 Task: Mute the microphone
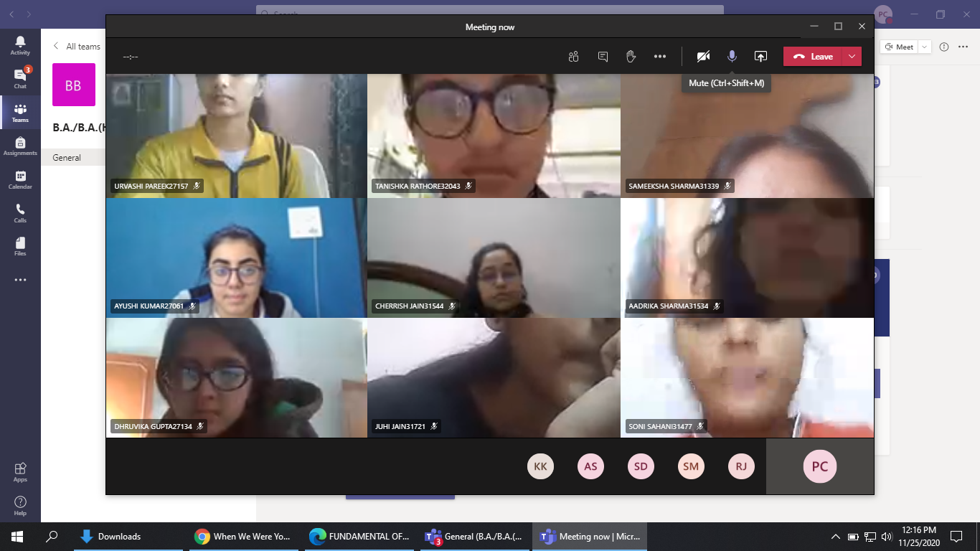click(x=732, y=57)
